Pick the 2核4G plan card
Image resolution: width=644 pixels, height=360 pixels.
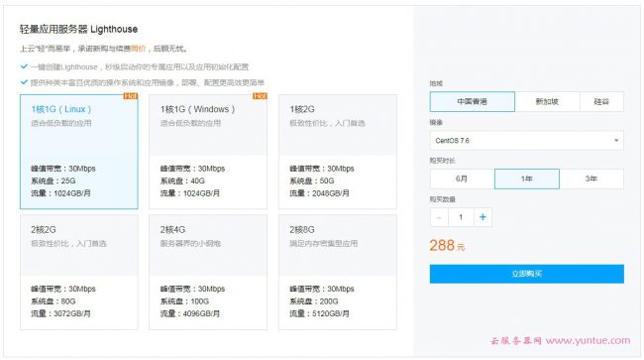pyautogui.click(x=208, y=272)
